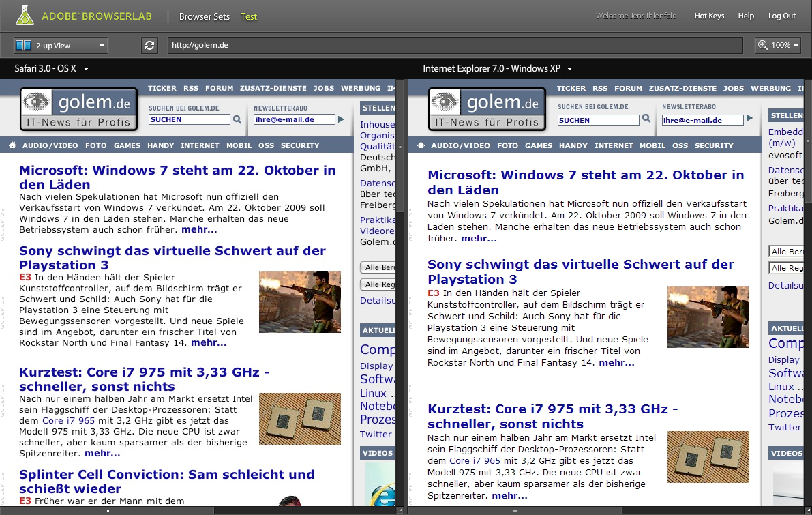Click soldier game thumbnail in Internet Explorer pane
Screen dimensions: 812x515
708,317
